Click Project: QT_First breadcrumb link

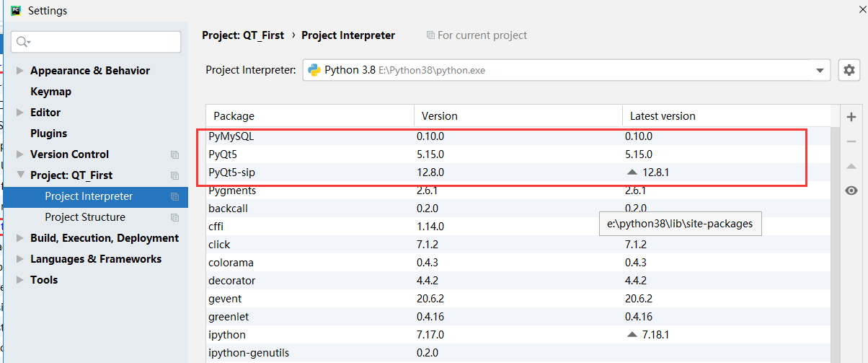coord(243,35)
